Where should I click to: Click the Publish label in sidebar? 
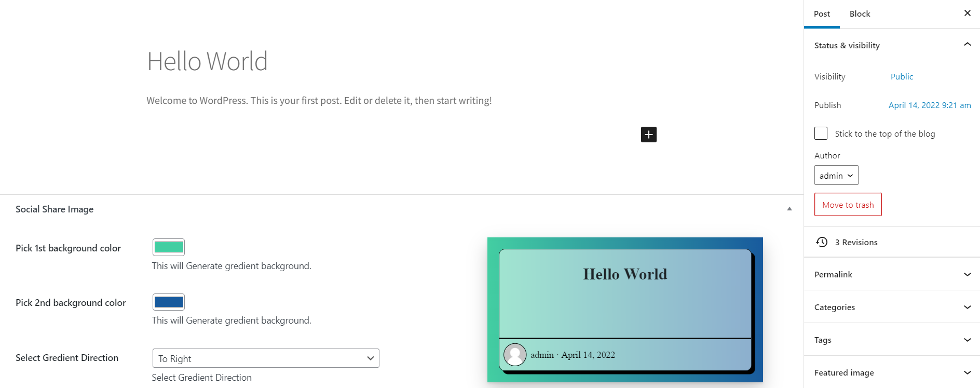point(827,105)
